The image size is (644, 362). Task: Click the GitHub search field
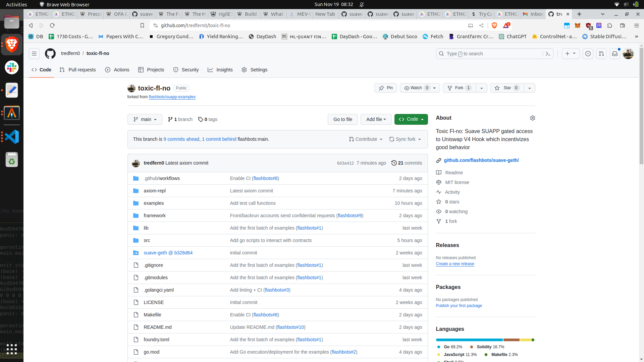pos(495,54)
